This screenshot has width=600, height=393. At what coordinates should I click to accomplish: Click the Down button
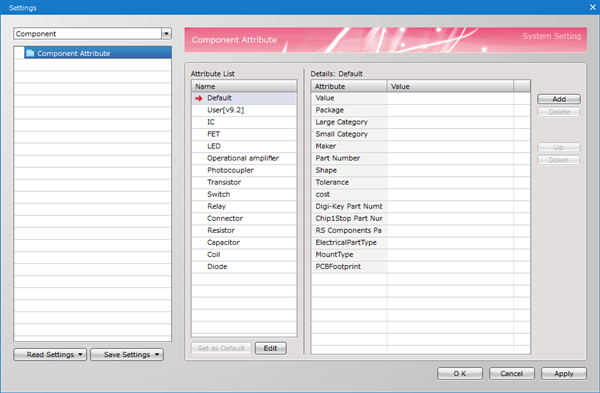click(559, 160)
